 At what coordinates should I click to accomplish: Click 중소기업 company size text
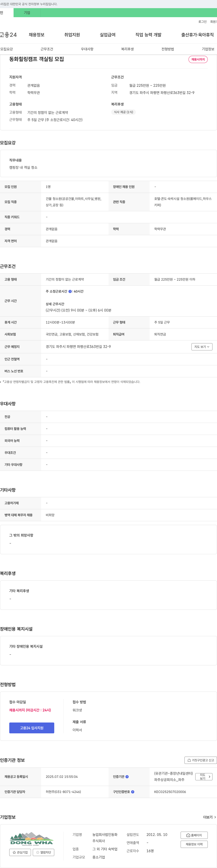pyautogui.click(x=99, y=857)
